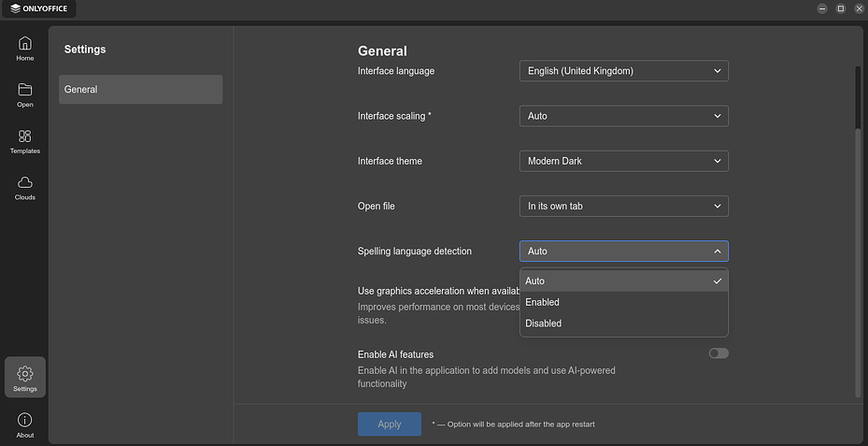868x446 pixels.
Task: Close the ONLYOFFICE window
Action: 859,8
